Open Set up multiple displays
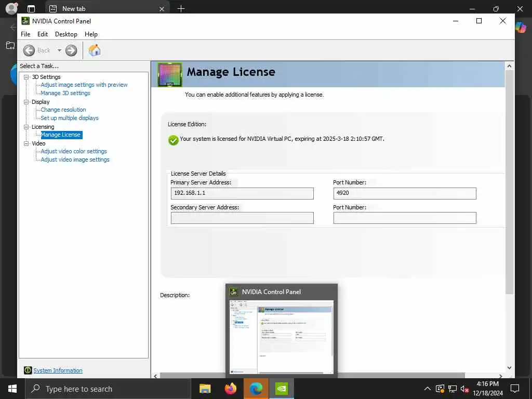532x399 pixels. click(70, 118)
